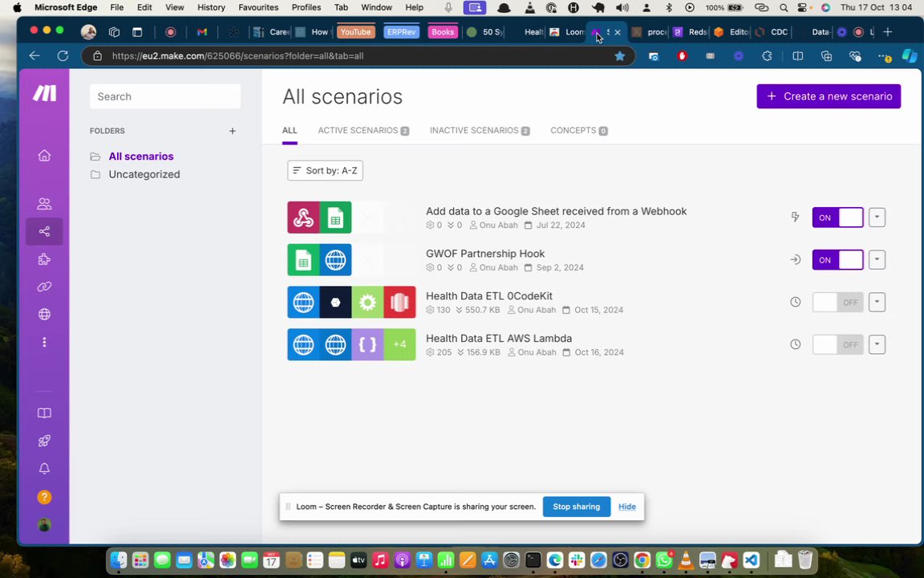Click webhook module icon of first scenario
Viewport: 924px width, 578px height.
coord(303,217)
